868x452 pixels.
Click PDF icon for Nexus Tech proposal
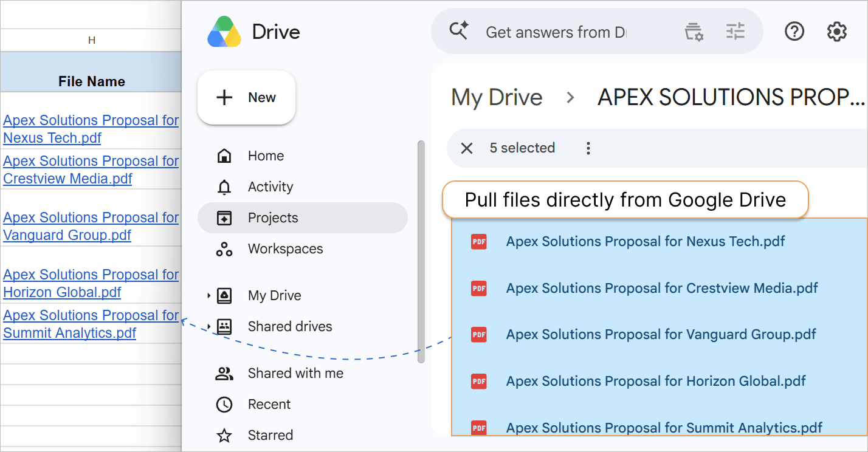pyautogui.click(x=479, y=242)
